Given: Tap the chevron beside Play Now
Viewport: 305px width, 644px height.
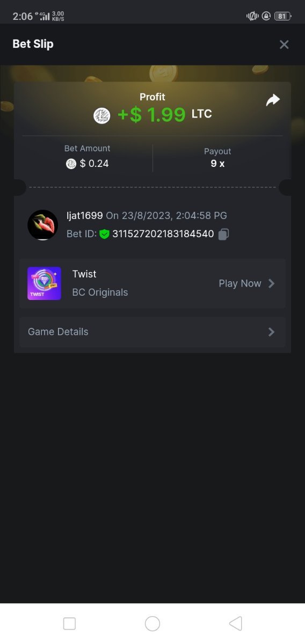Looking at the screenshot, I should tap(271, 283).
